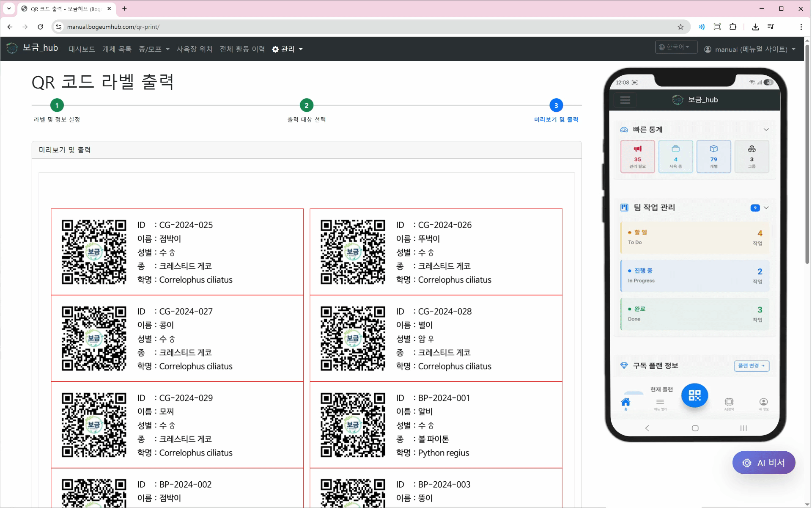Tap the blue QR scanner button on phone mockup

click(694, 395)
